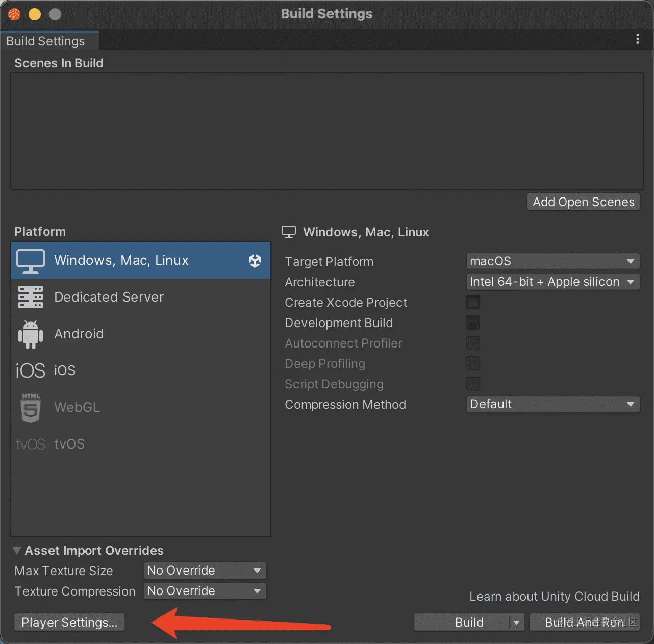Click the Dedicated Server rack icon

pyautogui.click(x=31, y=297)
